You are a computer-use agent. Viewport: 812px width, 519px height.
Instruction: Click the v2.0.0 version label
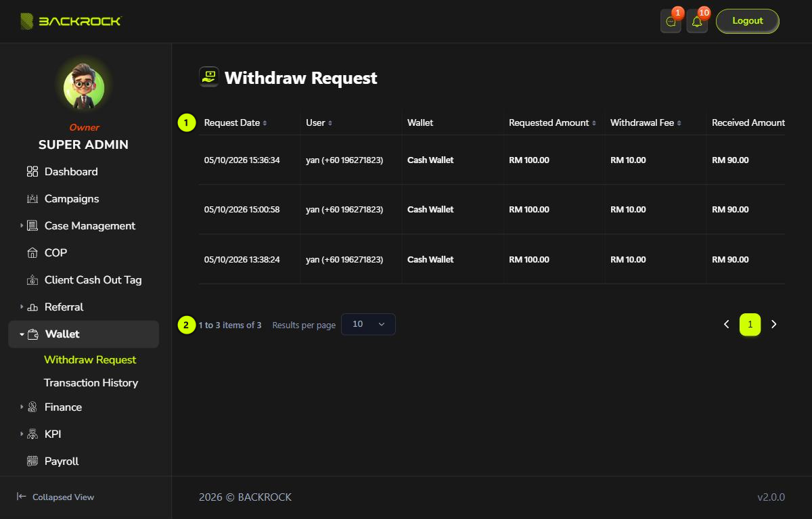pos(771,497)
